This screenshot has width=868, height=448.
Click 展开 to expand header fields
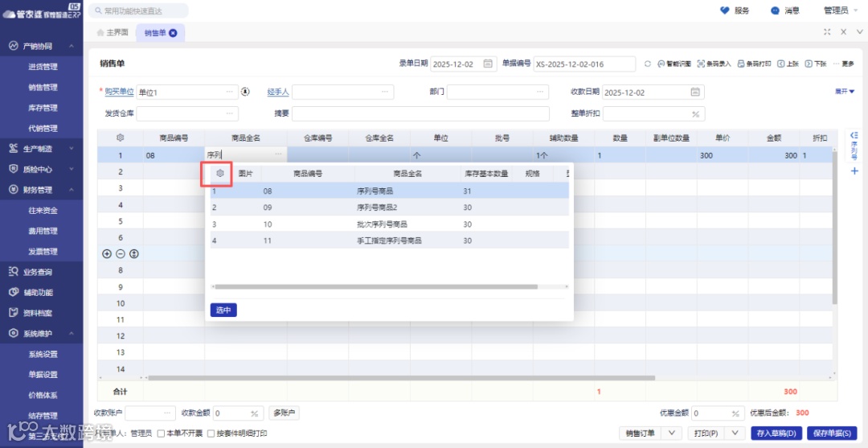click(x=845, y=92)
